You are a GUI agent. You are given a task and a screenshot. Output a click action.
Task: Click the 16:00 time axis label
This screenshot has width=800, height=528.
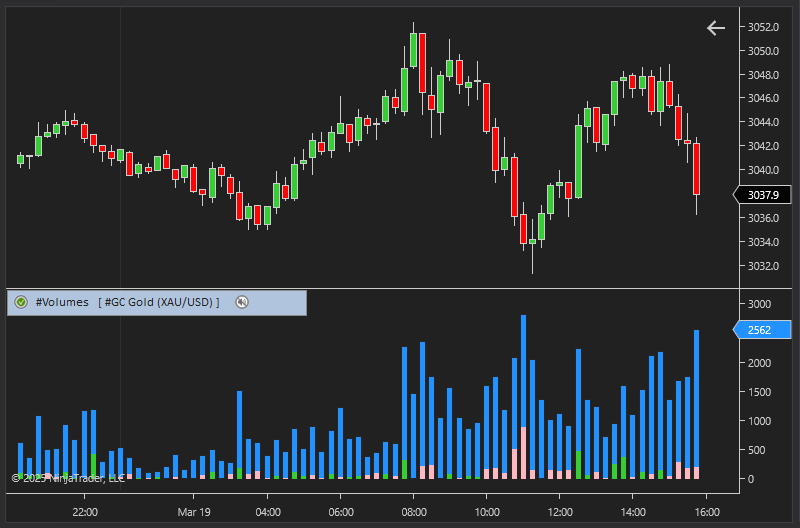coord(706,512)
